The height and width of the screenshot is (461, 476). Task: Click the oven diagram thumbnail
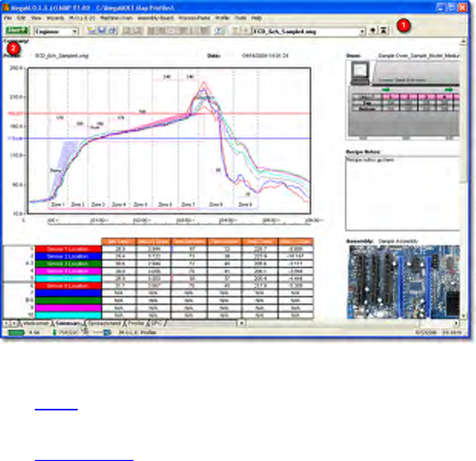pyautogui.click(x=402, y=100)
